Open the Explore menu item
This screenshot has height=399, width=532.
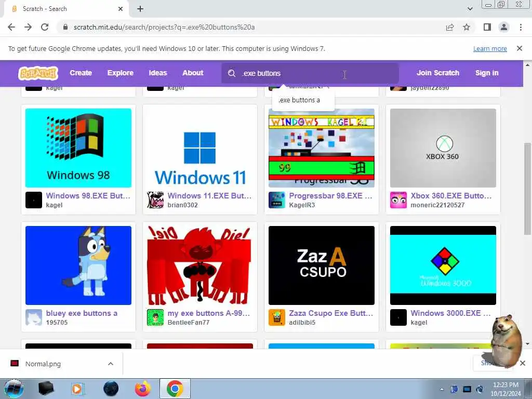click(x=121, y=73)
